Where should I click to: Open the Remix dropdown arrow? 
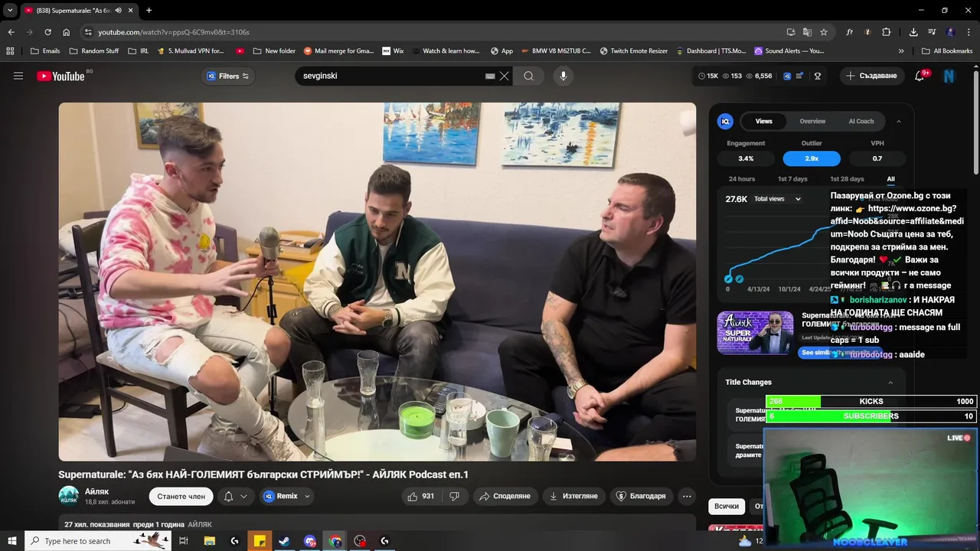click(x=307, y=496)
